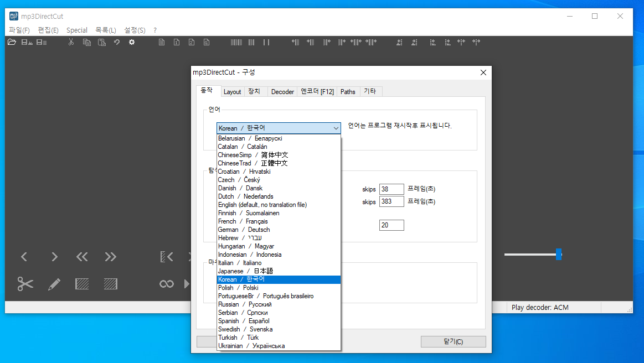Click the single left arrow navigation button

(24, 257)
